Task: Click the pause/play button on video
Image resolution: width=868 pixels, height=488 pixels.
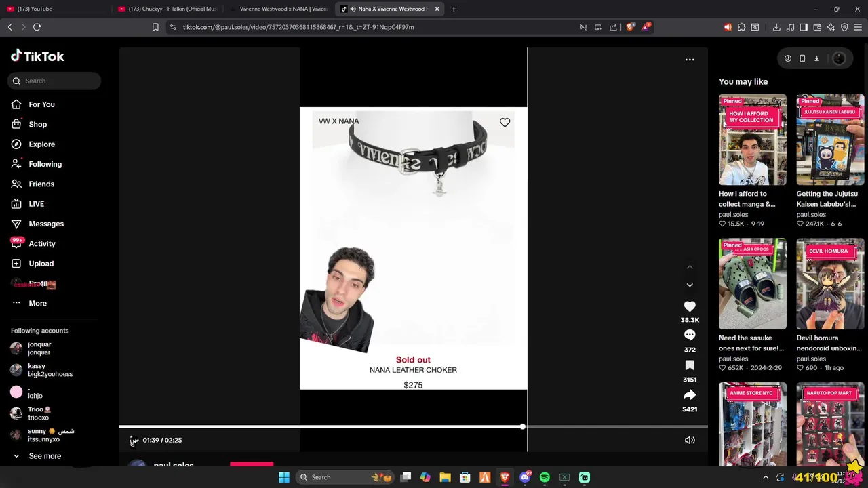Action: (x=134, y=441)
